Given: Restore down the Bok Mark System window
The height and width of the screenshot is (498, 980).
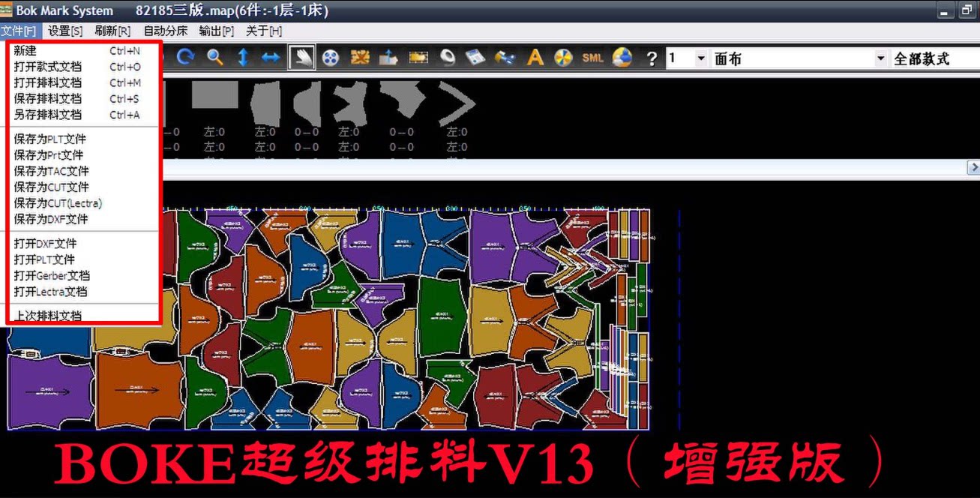Looking at the screenshot, I should [967, 10].
